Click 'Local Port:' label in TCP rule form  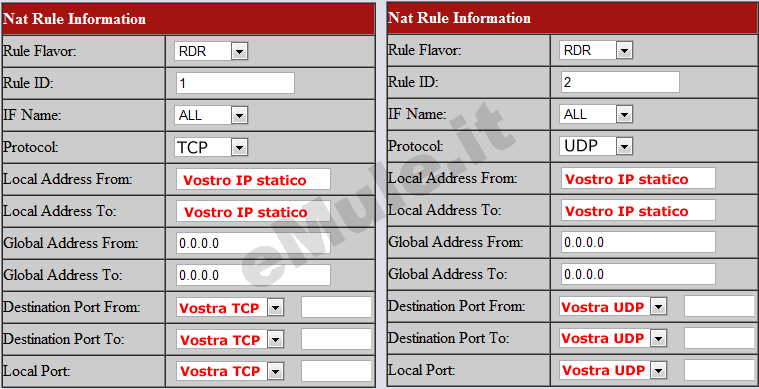37,371
